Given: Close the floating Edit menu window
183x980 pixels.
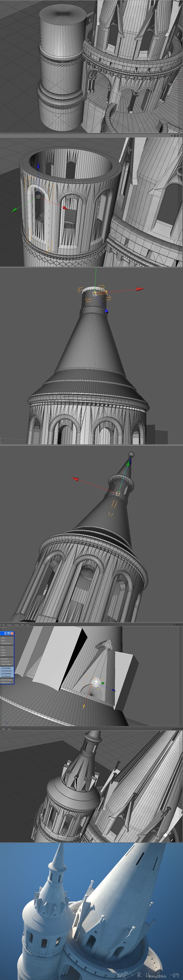Looking at the screenshot, I should pos(12,633).
